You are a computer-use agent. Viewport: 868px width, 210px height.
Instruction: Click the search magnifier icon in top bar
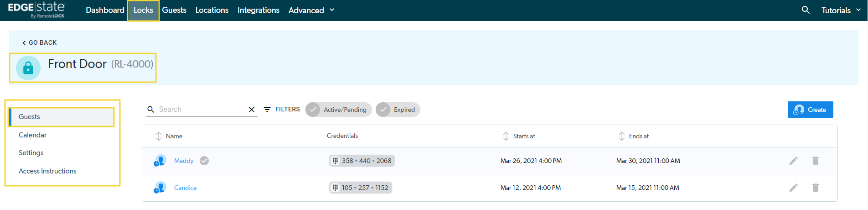[806, 10]
